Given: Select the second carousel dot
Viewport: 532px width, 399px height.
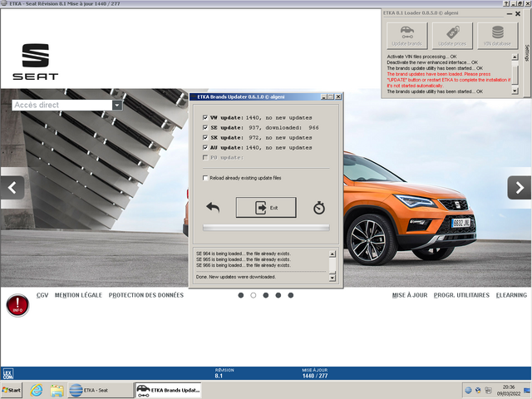Looking at the screenshot, I should coord(253,295).
